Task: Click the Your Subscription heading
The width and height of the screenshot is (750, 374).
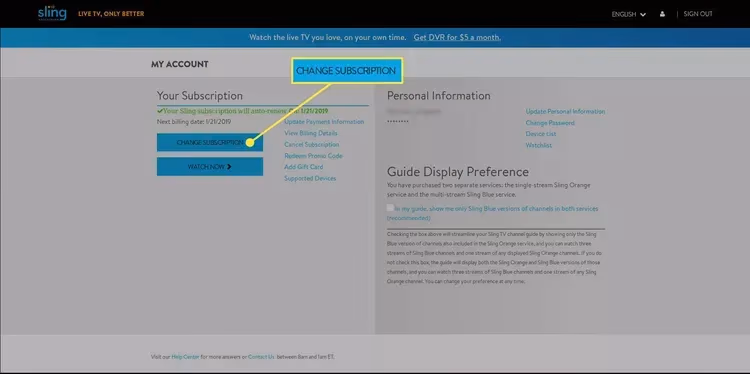Action: tap(199, 96)
